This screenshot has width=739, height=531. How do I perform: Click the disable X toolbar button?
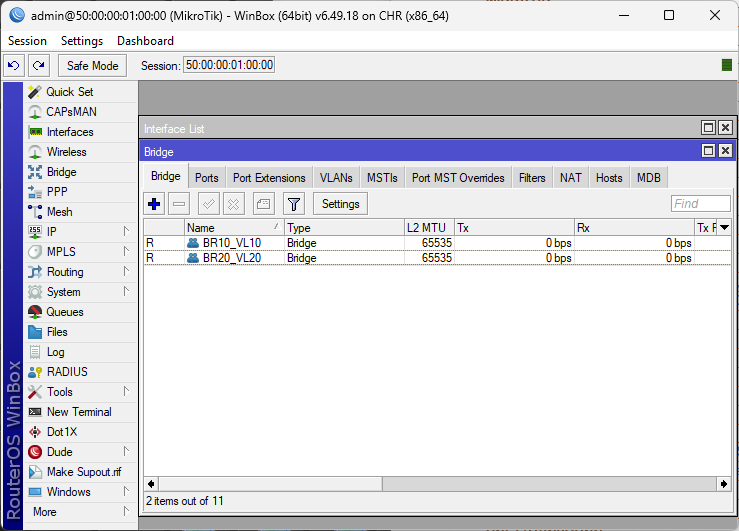[233, 204]
